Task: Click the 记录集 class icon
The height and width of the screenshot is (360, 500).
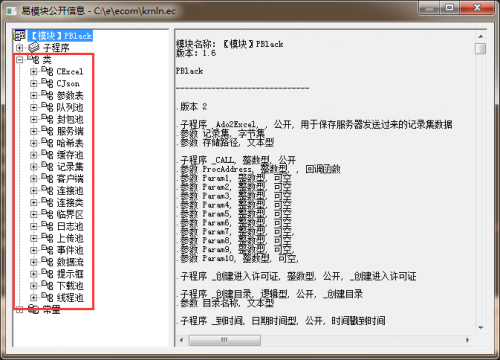Action: (47, 167)
